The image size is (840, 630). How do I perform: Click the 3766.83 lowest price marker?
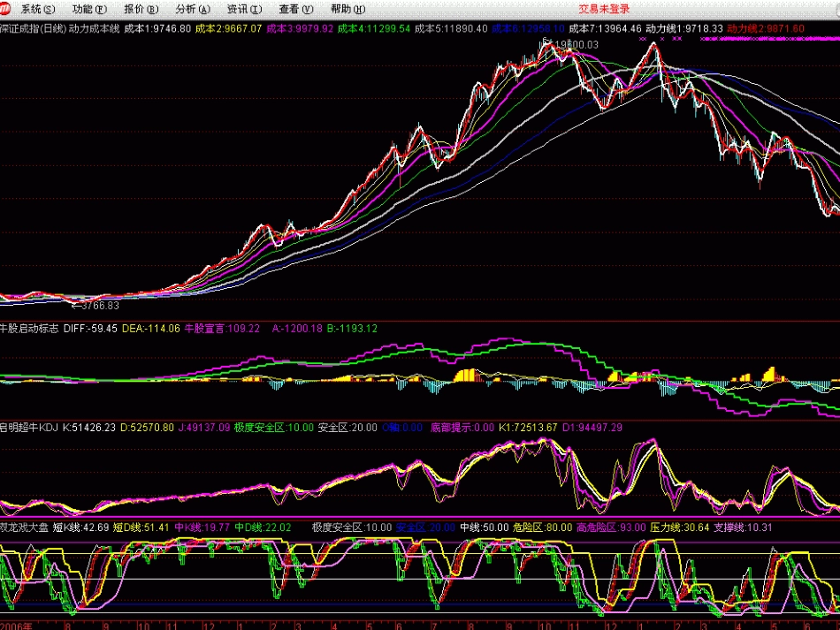click(x=100, y=306)
